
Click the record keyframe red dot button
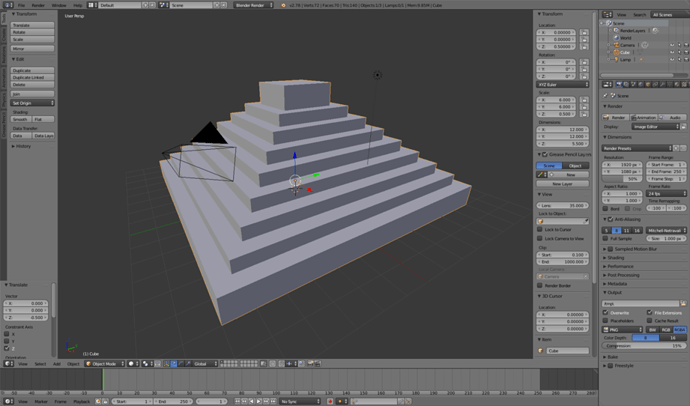click(x=330, y=401)
